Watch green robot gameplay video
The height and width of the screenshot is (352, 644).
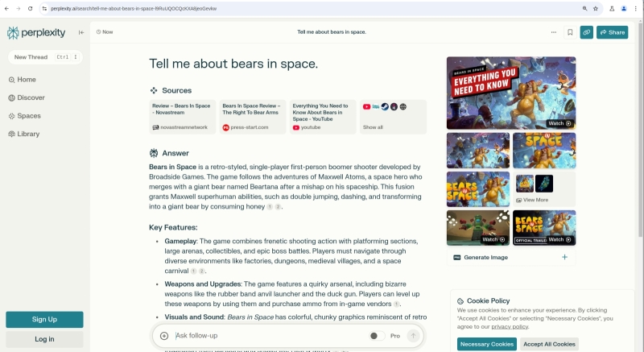pos(478,228)
